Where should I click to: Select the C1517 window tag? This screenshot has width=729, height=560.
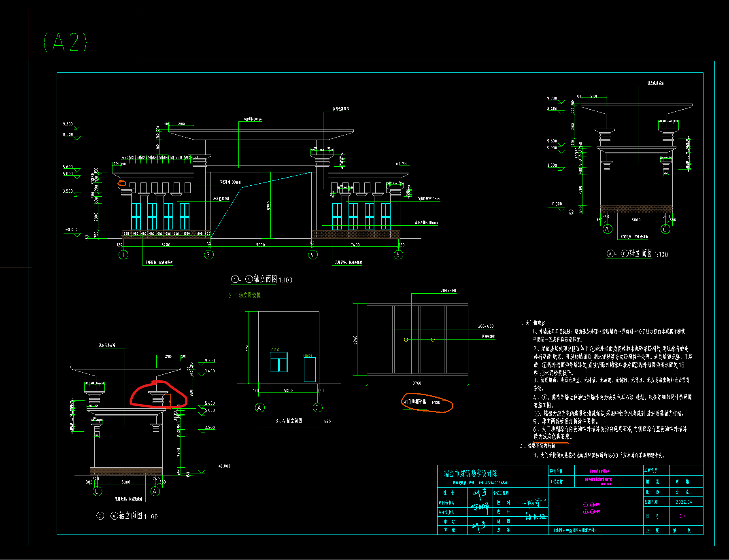275,350
